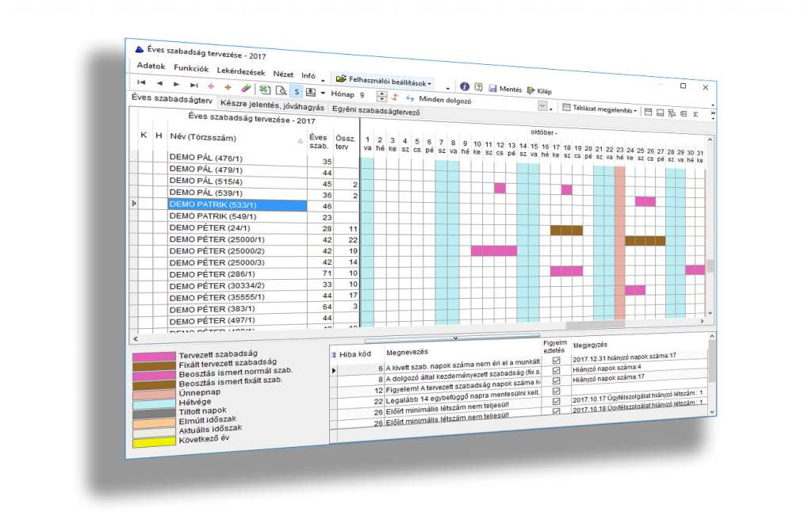
Task: Expand the Táblázat megjelenítés dropdown
Action: [599, 109]
